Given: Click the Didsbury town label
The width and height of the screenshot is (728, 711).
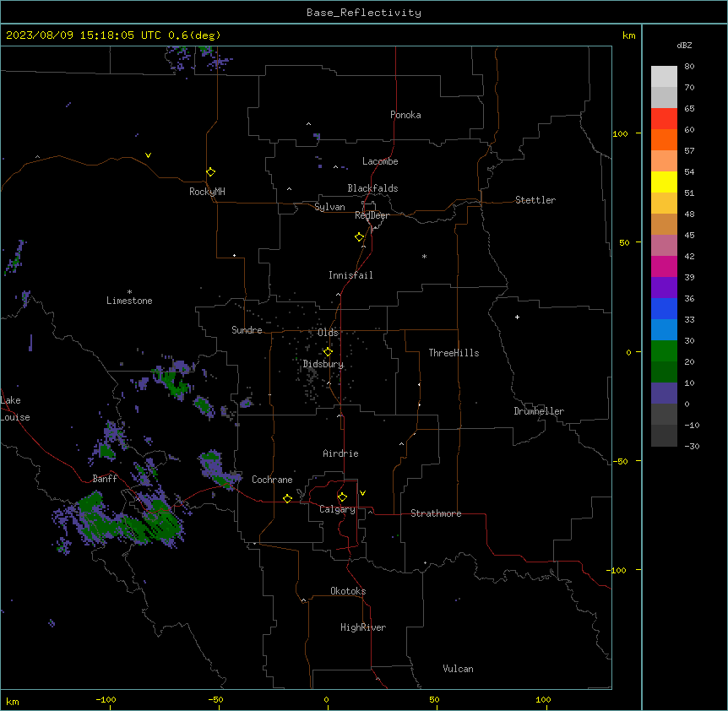Looking at the screenshot, I should coord(323,364).
